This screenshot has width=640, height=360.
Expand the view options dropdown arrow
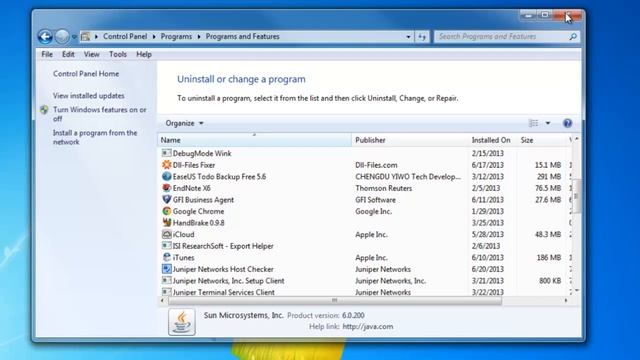click(x=548, y=123)
